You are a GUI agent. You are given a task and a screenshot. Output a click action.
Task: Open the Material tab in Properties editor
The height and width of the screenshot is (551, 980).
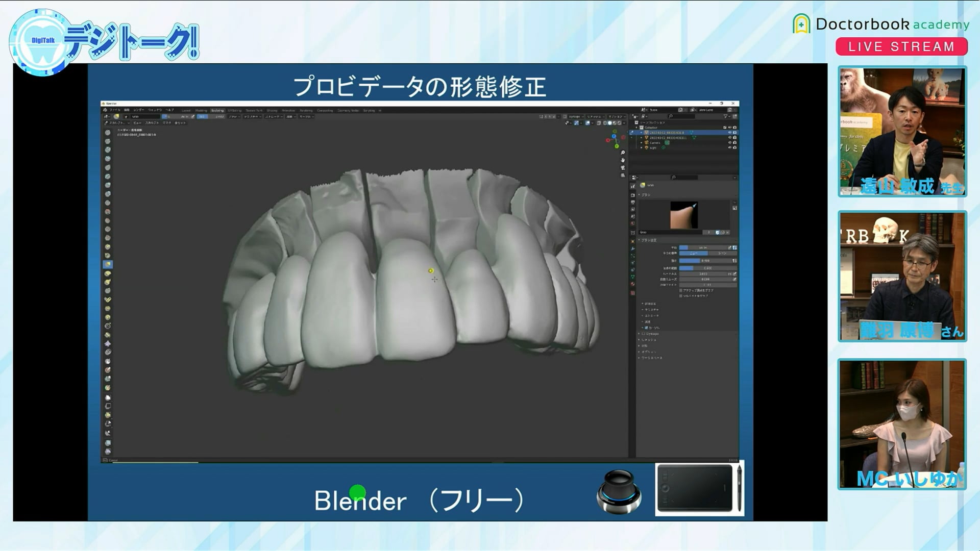[633, 284]
